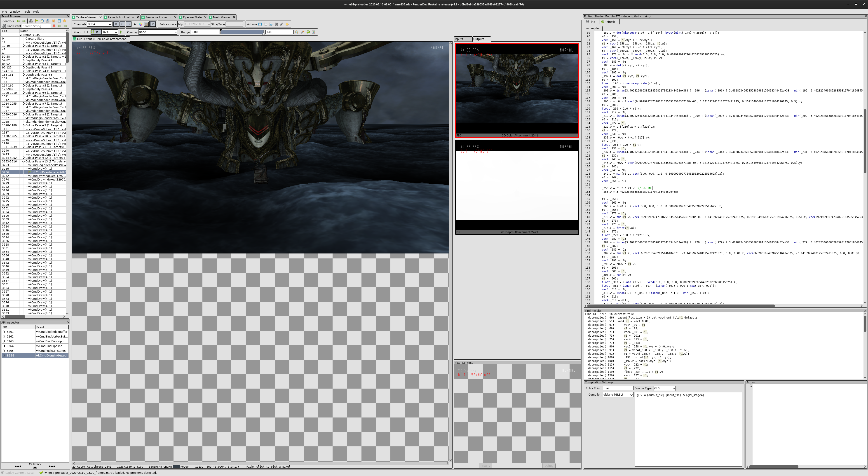Click the magnifier zoom-range icon beside Range
The image size is (868, 476).
coord(297,32)
